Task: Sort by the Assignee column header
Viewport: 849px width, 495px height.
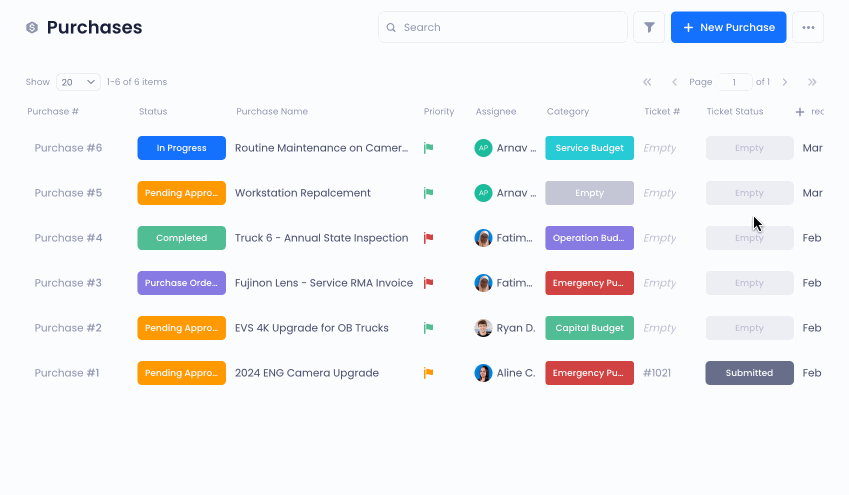Action: (x=495, y=112)
